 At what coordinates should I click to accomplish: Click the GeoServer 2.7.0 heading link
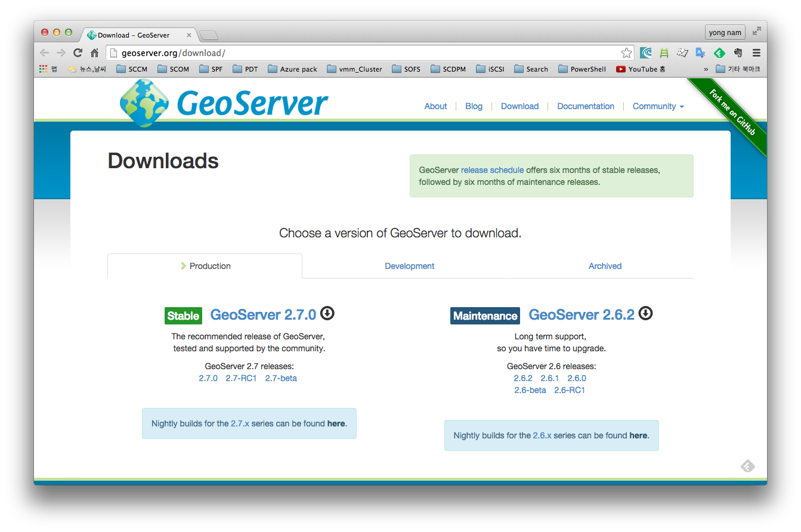pos(263,314)
